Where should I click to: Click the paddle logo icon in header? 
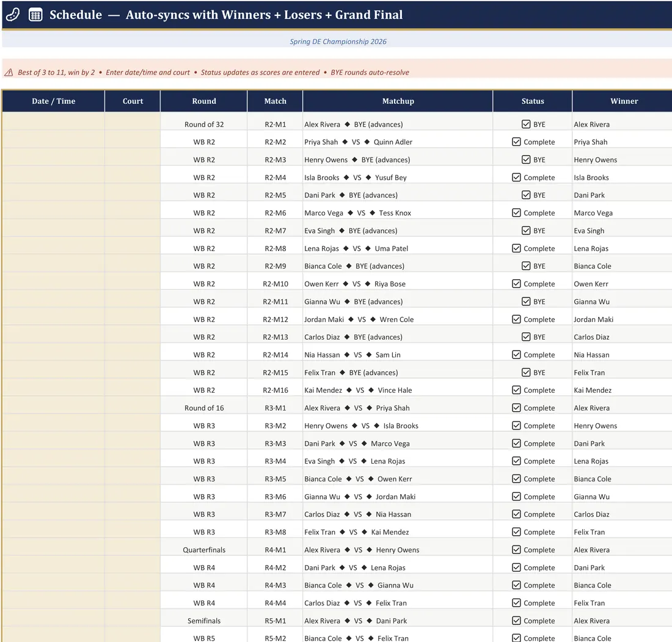click(13, 15)
